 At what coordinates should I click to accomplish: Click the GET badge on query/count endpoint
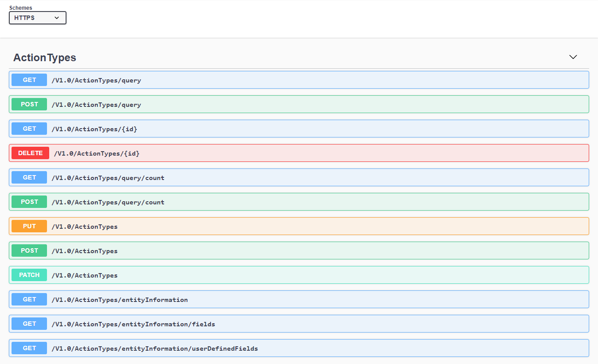29,177
